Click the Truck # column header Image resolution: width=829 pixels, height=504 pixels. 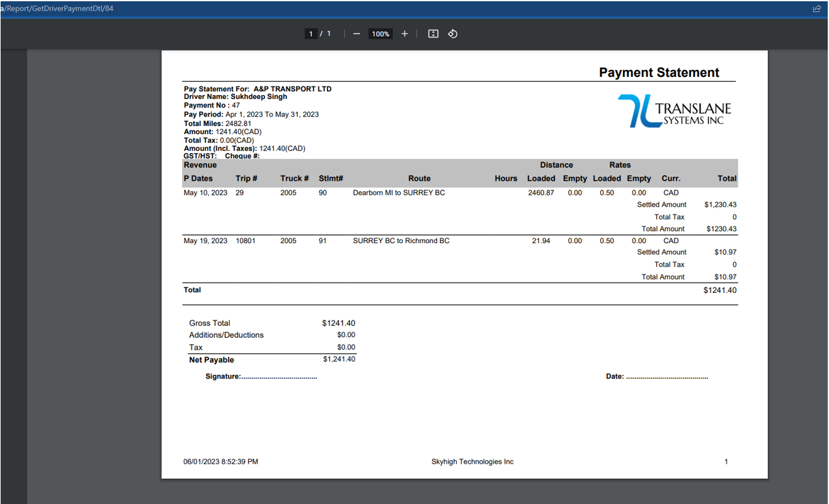(x=294, y=178)
